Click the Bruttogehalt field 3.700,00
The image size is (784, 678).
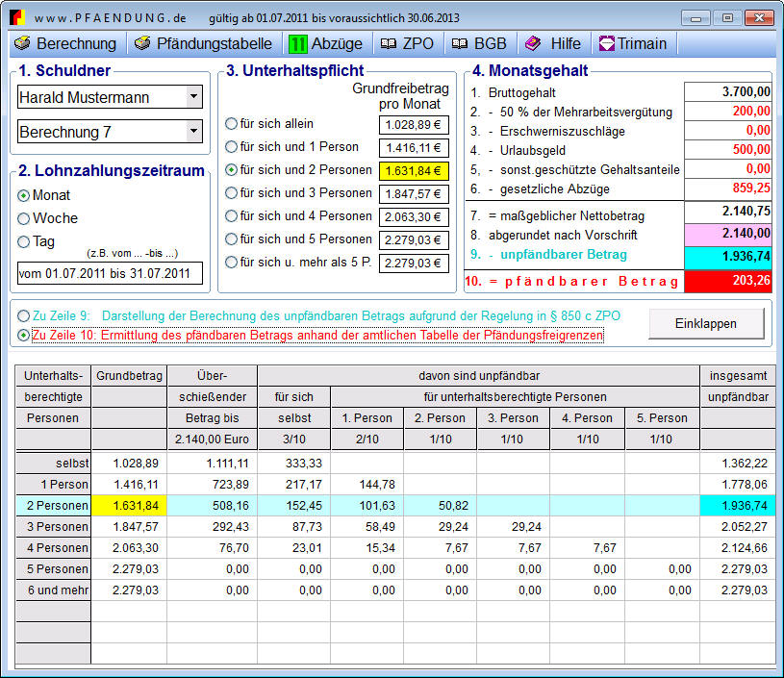[727, 92]
